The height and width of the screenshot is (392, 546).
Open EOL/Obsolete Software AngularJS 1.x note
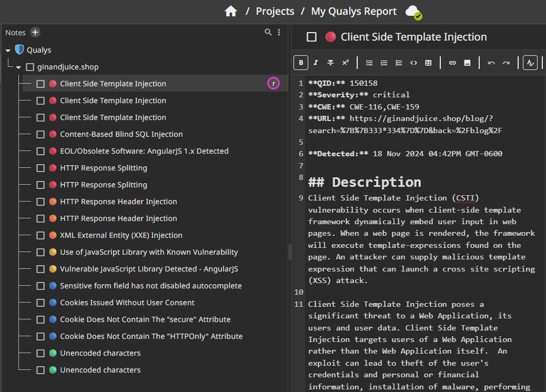click(x=144, y=151)
